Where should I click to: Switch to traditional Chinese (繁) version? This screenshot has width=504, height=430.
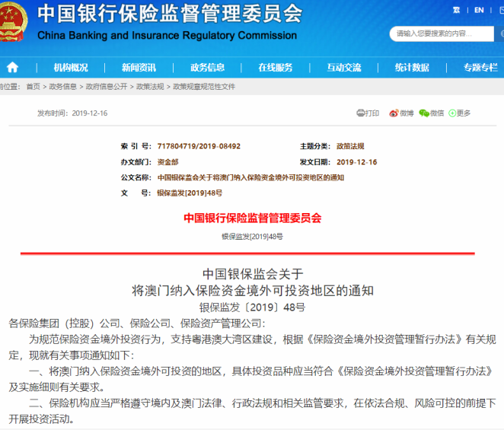[x=455, y=11]
